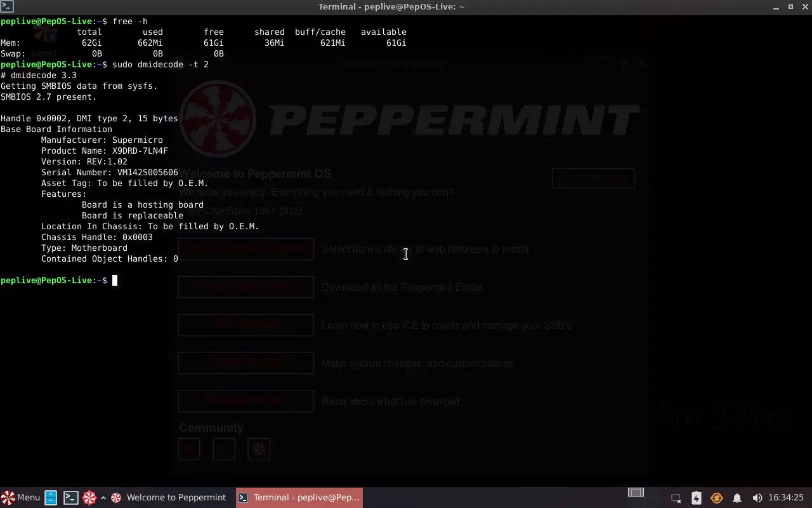
Task: Click the 'buff/cache' column header
Action: [x=320, y=32]
